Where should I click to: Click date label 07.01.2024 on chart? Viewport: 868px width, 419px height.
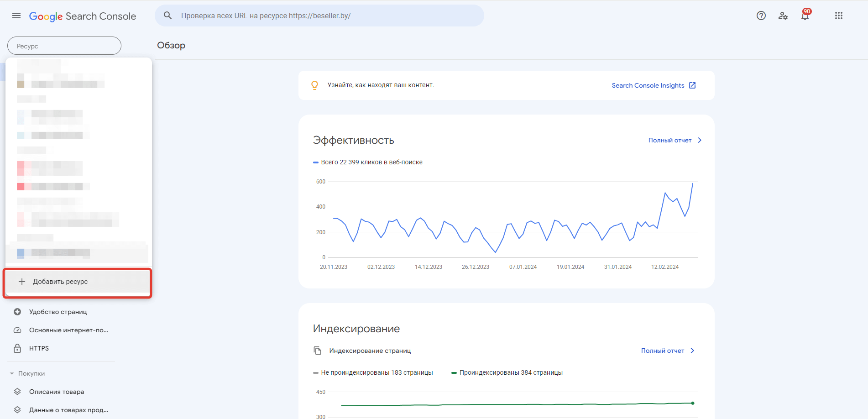point(523,267)
